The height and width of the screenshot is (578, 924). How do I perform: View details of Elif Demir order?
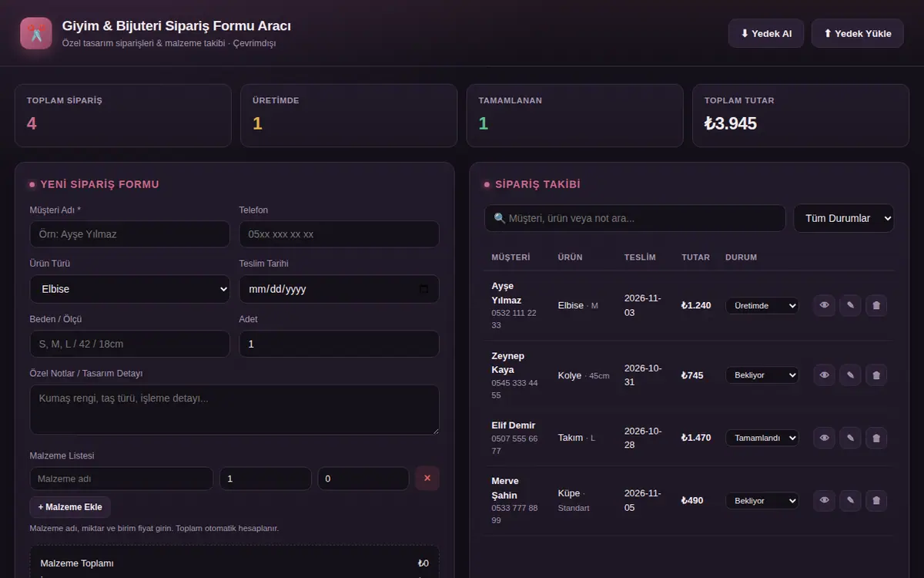click(x=824, y=438)
